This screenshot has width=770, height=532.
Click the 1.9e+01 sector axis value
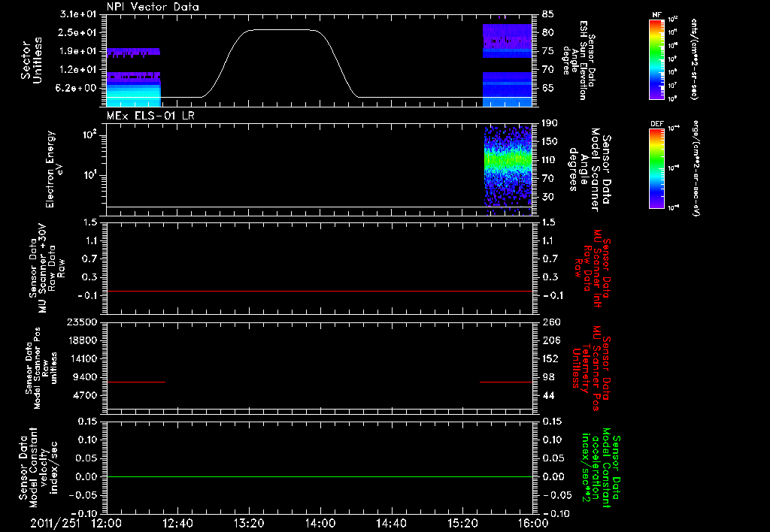click(x=78, y=51)
